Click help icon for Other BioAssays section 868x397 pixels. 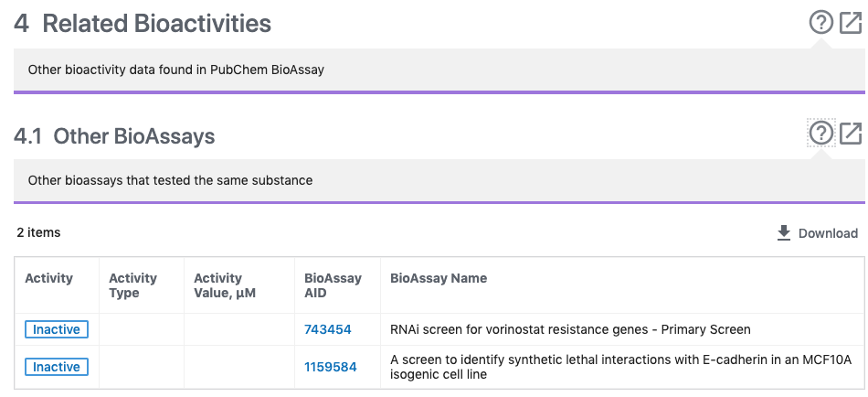point(821,134)
